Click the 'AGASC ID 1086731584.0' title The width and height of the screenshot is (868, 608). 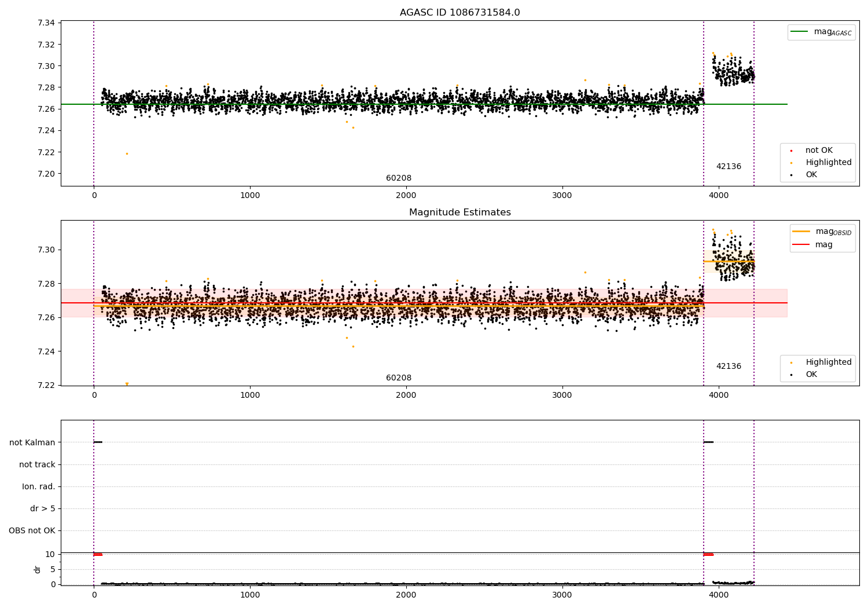click(459, 13)
